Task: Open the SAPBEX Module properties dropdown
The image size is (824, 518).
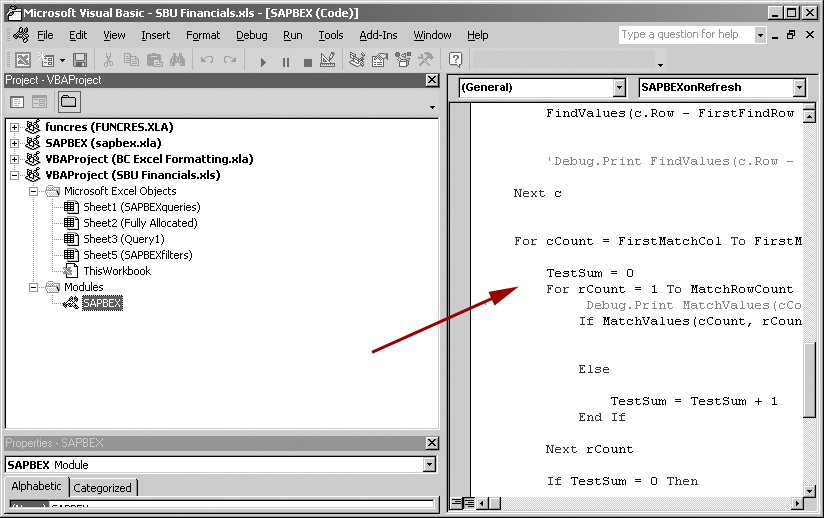Action: coord(430,465)
